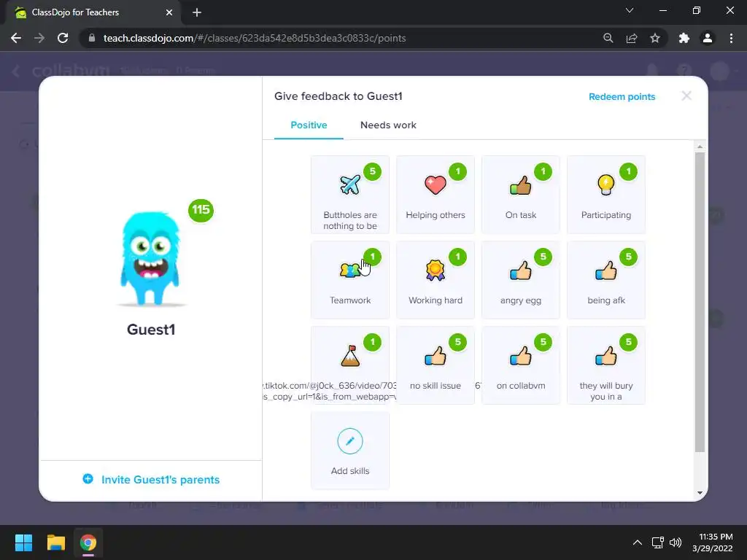Open Chrome three-dot menu
Viewport: 747px width, 560px height.
click(731, 38)
